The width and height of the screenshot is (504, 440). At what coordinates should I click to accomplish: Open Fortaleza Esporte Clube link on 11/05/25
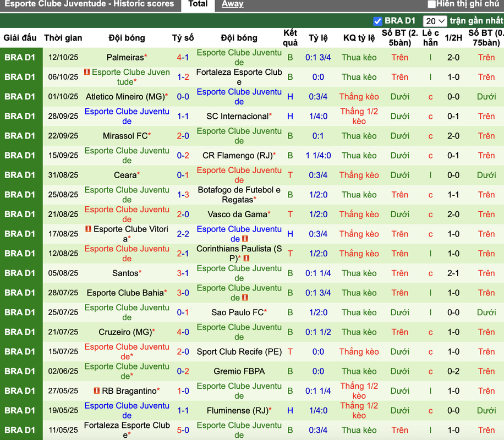(x=127, y=430)
